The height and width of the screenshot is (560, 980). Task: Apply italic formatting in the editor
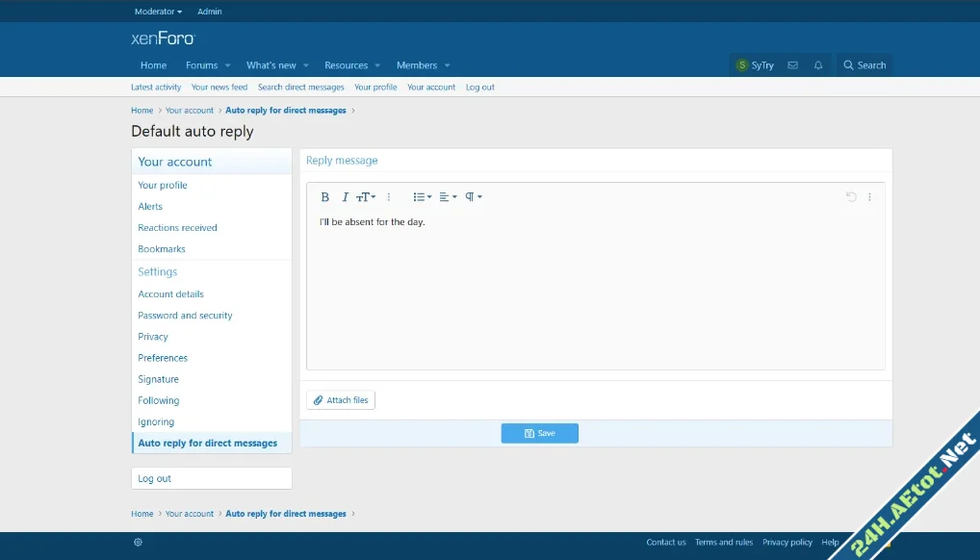coord(345,197)
